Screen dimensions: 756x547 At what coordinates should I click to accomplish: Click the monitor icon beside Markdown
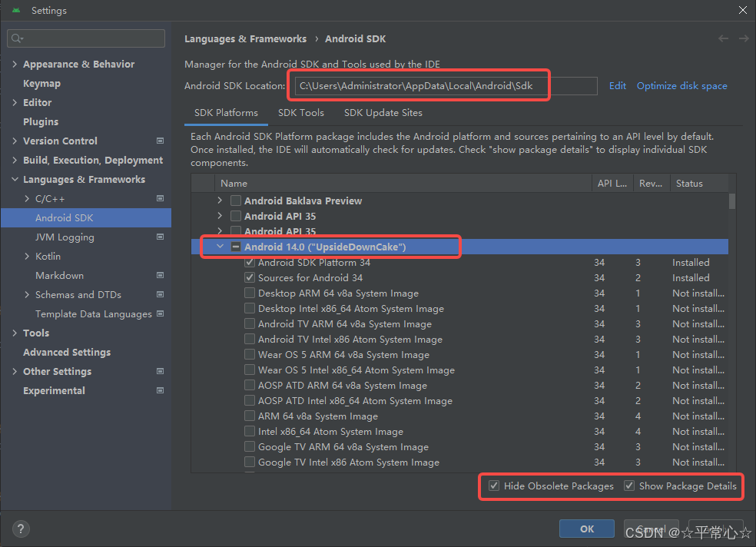160,275
